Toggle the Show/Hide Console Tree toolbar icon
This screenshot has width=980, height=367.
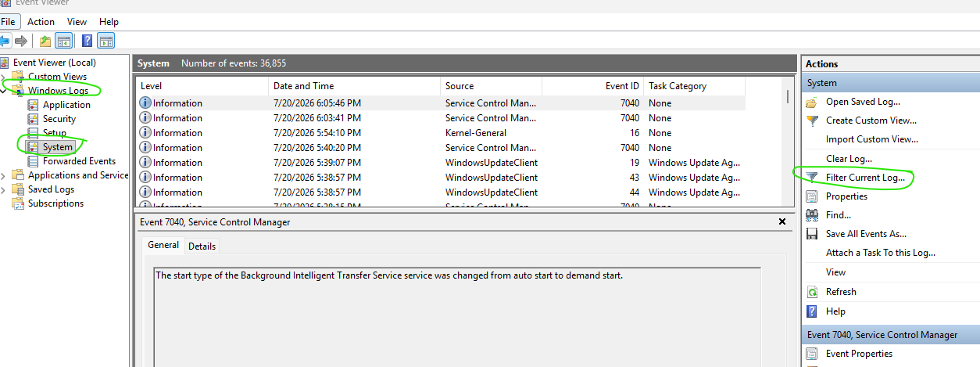63,41
